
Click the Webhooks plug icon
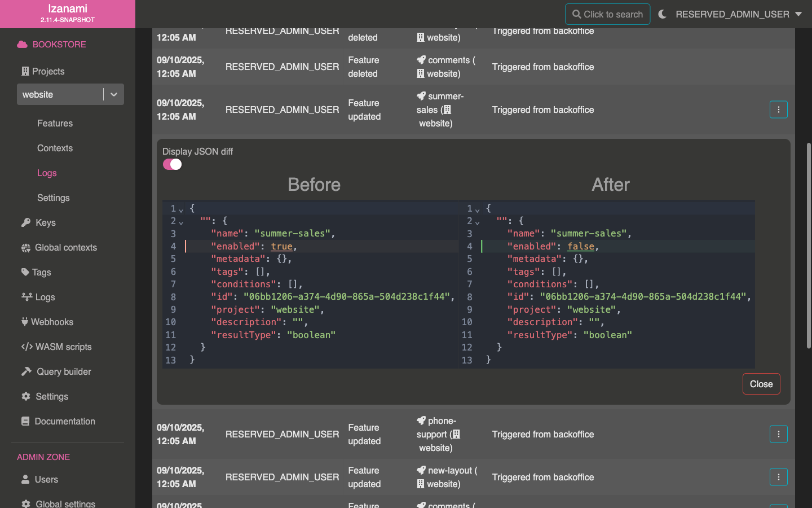[x=25, y=322]
